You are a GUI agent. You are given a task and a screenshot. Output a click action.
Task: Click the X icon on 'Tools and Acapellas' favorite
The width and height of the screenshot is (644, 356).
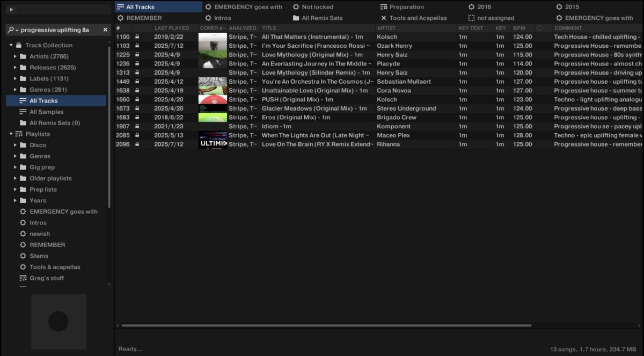tap(384, 18)
